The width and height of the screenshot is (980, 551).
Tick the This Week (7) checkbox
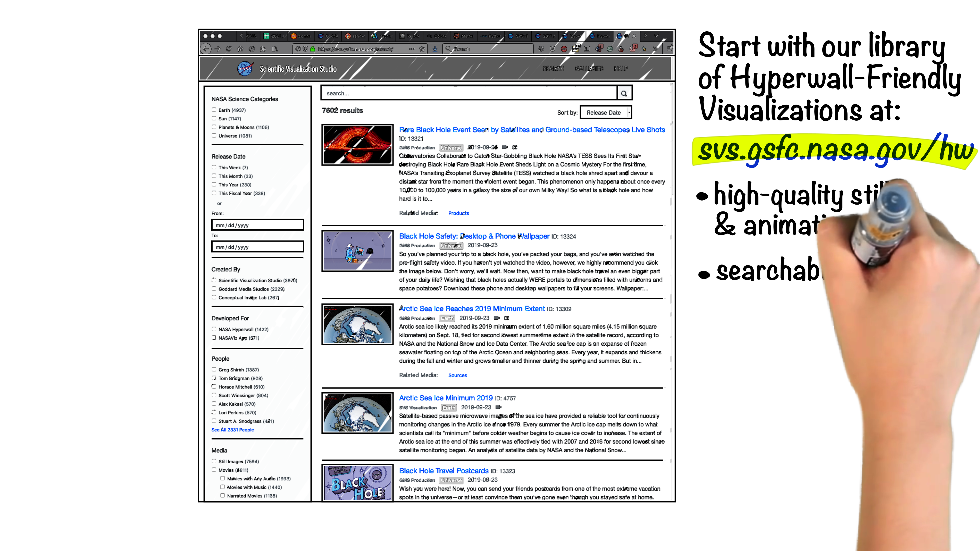(214, 167)
